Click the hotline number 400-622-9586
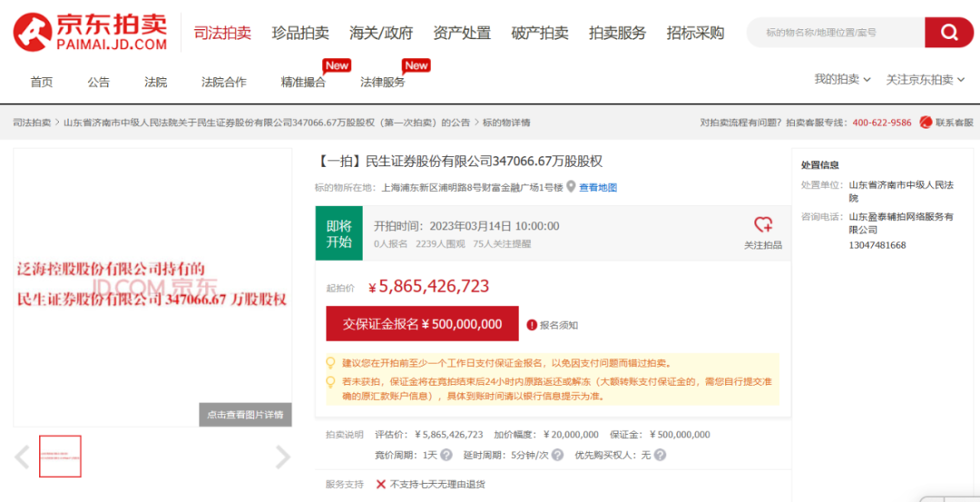980x502 pixels. pos(882,123)
